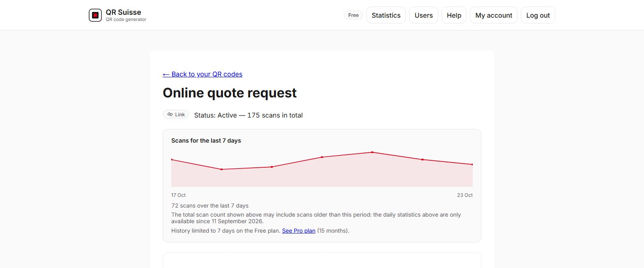Click the QR Suisse brand name
The width and height of the screenshot is (644, 268).
click(x=123, y=12)
